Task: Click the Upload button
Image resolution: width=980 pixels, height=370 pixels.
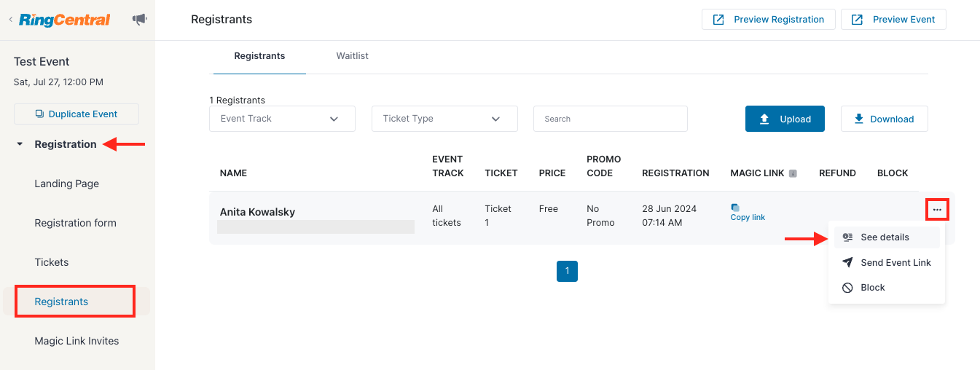Action: 785,119
